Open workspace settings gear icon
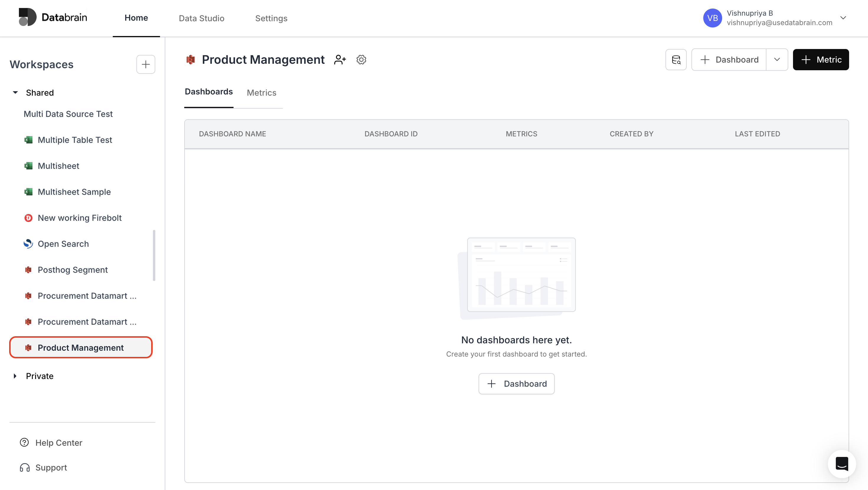 (x=361, y=60)
